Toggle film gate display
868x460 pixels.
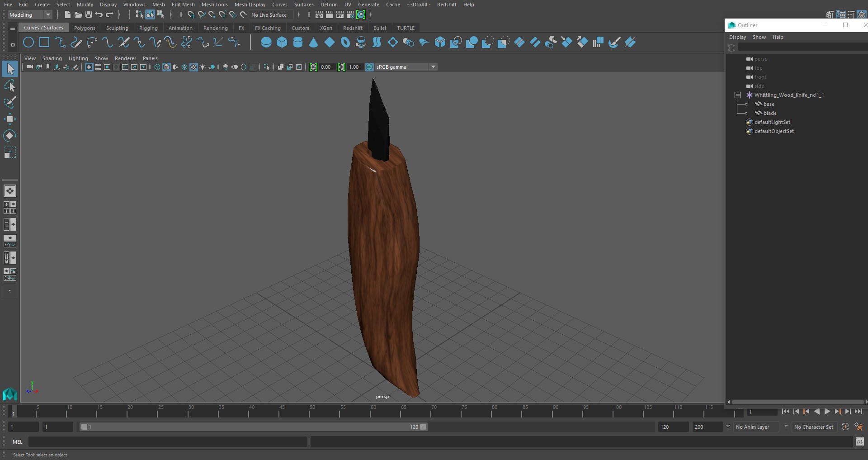coord(98,67)
